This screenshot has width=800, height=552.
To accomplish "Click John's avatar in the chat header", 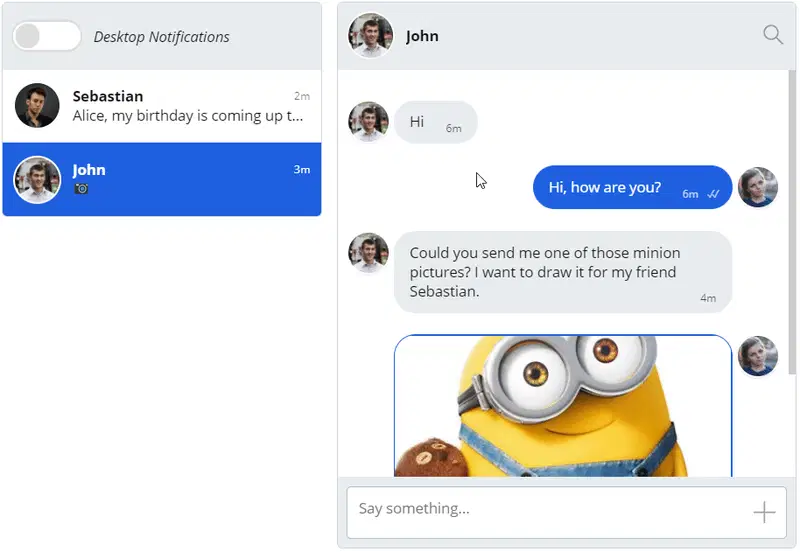I will [370, 36].
